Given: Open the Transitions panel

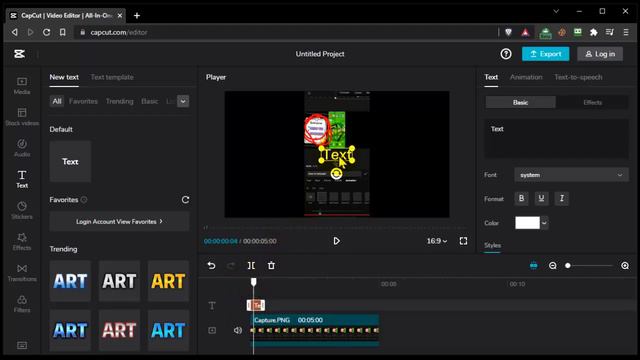Looking at the screenshot, I should [22, 273].
